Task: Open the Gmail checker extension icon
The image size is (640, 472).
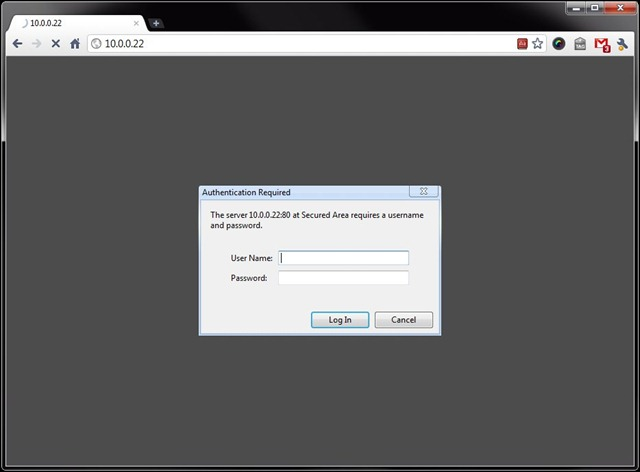Action: [x=602, y=44]
